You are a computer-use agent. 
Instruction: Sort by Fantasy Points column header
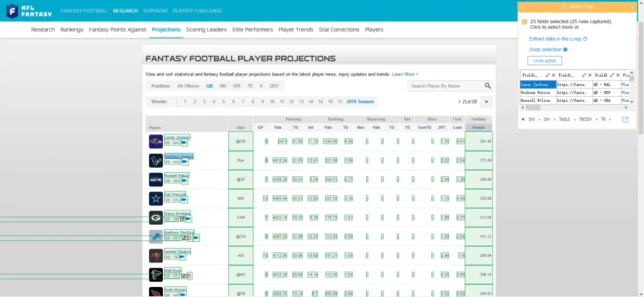(479, 127)
